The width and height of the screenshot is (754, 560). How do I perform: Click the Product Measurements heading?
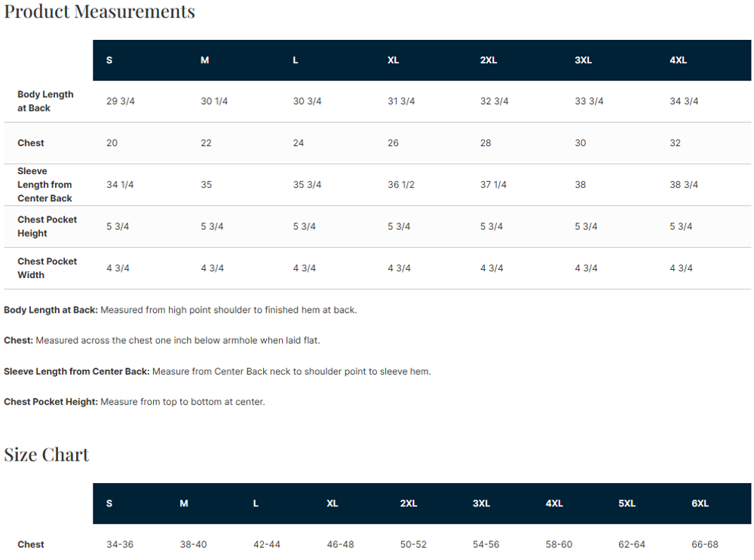click(x=100, y=12)
